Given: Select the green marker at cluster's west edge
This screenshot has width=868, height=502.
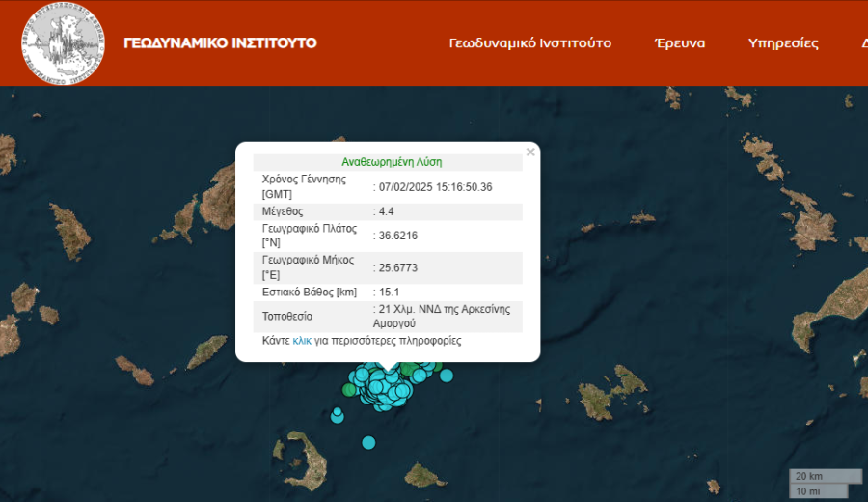Looking at the screenshot, I should pyautogui.click(x=349, y=390).
